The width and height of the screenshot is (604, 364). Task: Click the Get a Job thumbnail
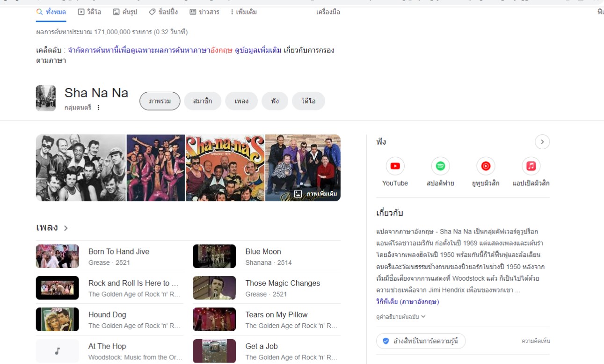tap(214, 351)
